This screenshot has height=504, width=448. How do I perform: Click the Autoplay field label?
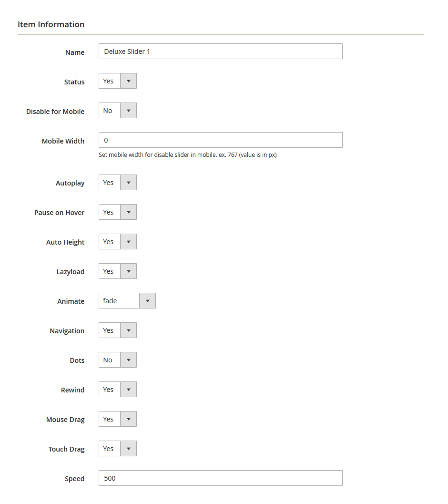point(70,183)
